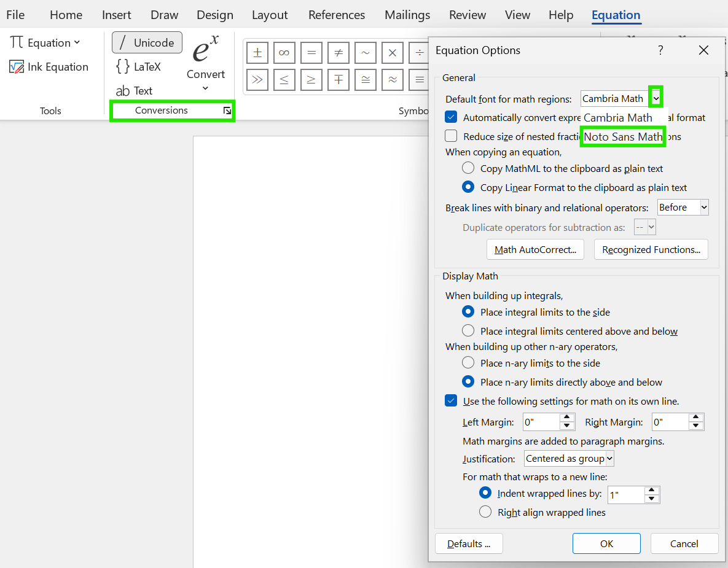Select Copy MathML to clipboard option

468,168
